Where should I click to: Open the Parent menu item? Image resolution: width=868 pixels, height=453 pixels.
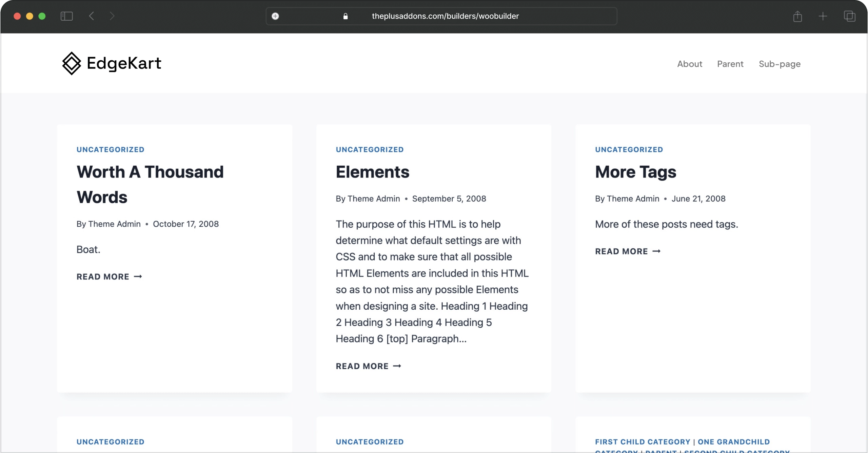[x=730, y=64]
